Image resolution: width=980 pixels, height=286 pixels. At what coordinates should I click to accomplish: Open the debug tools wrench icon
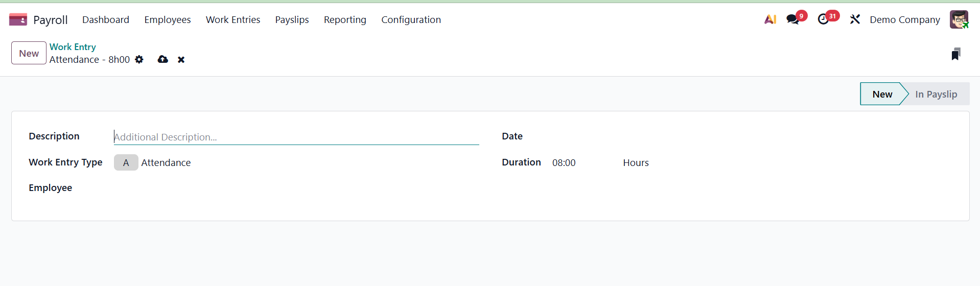[855, 19]
